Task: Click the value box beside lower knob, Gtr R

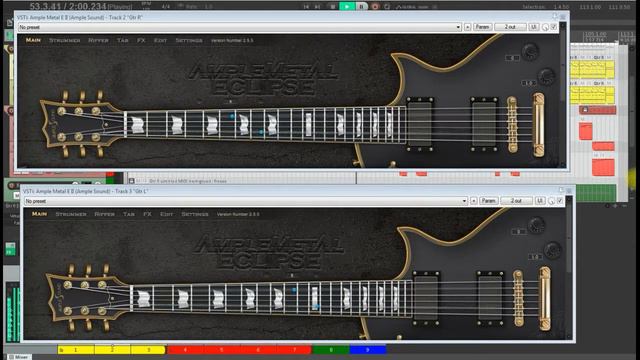Action: click(529, 83)
